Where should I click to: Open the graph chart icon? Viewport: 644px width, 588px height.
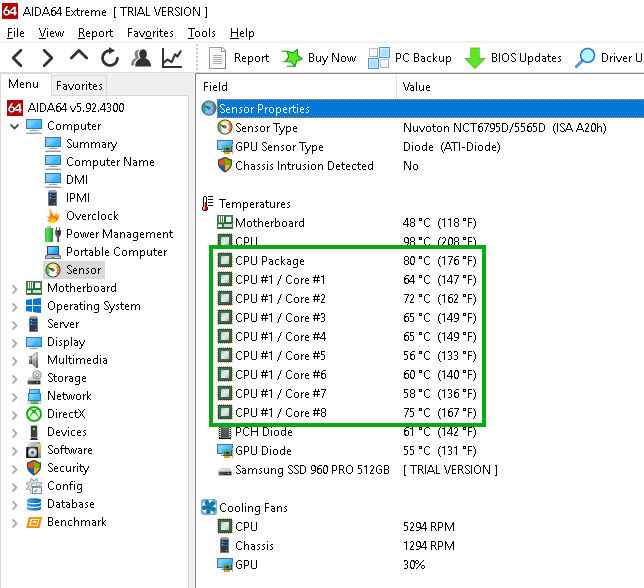point(172,58)
